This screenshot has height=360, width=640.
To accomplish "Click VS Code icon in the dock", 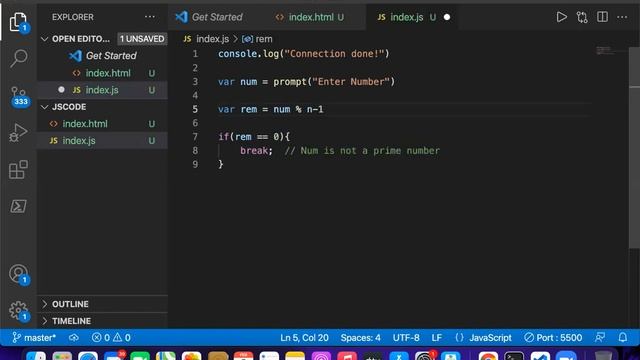I will tap(540, 356).
